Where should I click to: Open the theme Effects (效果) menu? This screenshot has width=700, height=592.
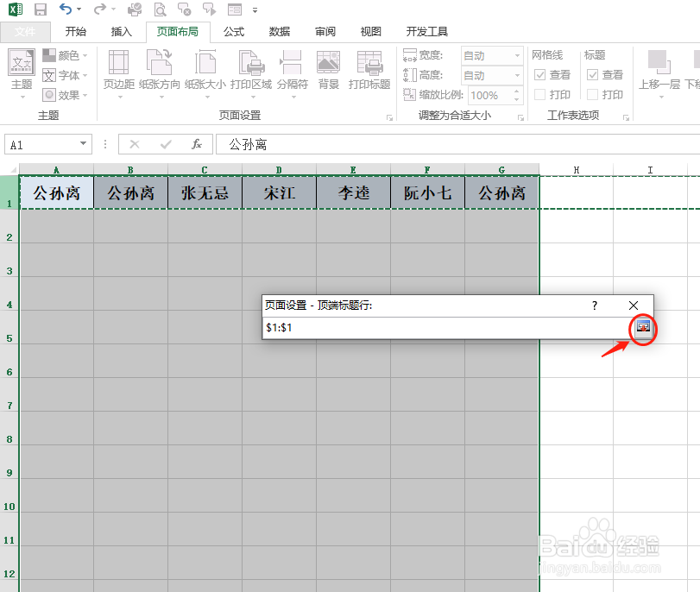point(66,95)
